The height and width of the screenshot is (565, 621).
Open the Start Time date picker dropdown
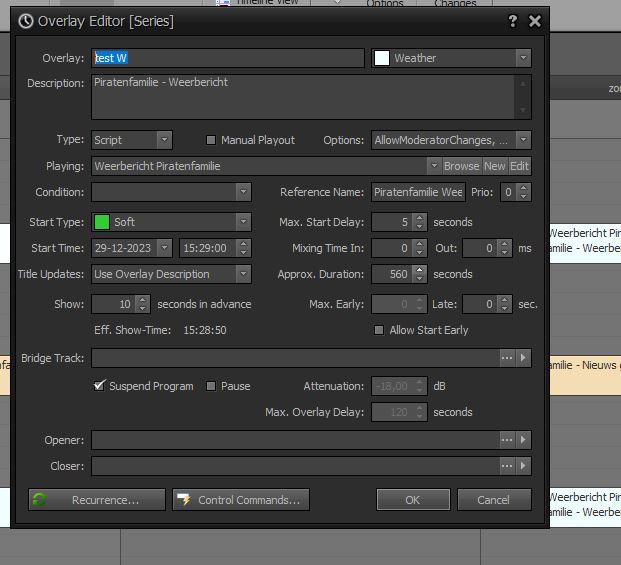(164, 248)
